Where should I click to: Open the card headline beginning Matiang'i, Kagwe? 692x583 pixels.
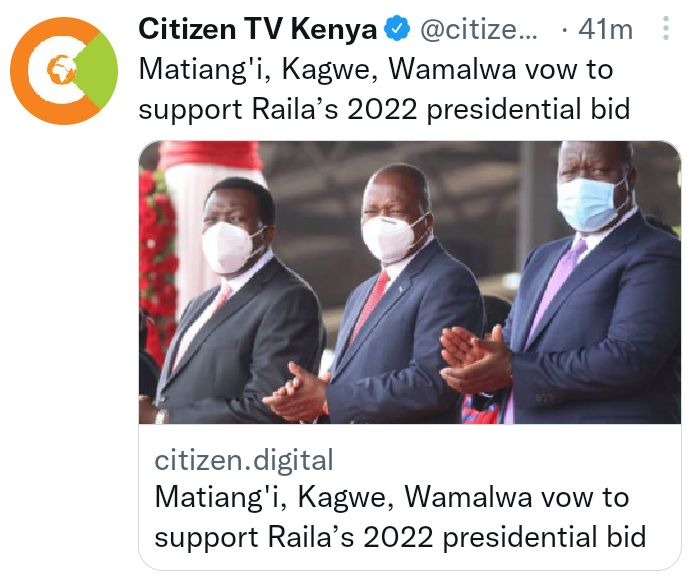click(x=392, y=497)
